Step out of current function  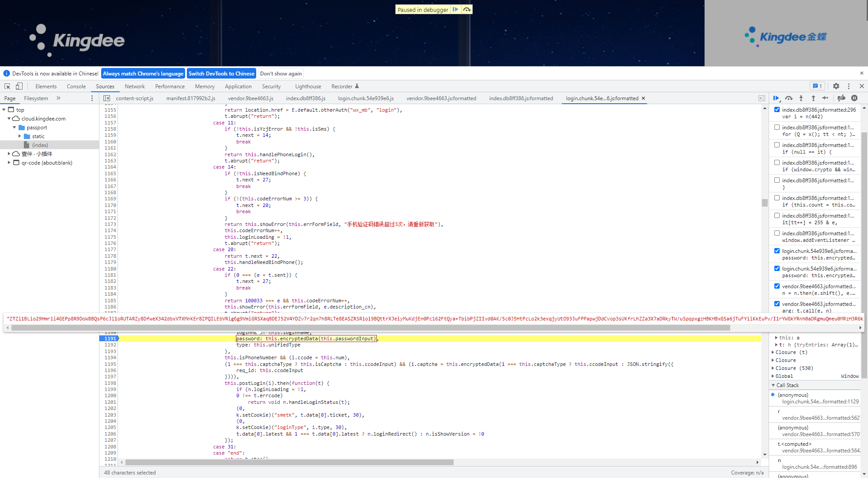tap(813, 98)
